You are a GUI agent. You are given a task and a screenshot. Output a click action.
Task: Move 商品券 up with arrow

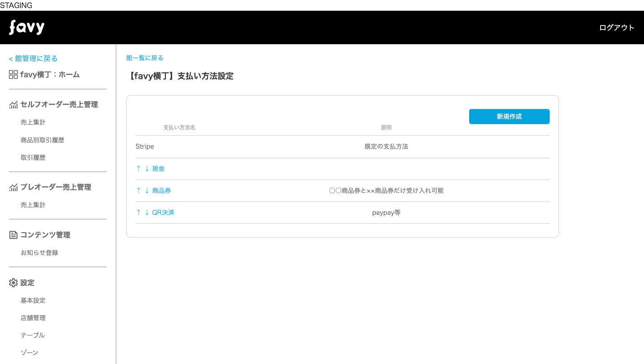[x=139, y=191]
